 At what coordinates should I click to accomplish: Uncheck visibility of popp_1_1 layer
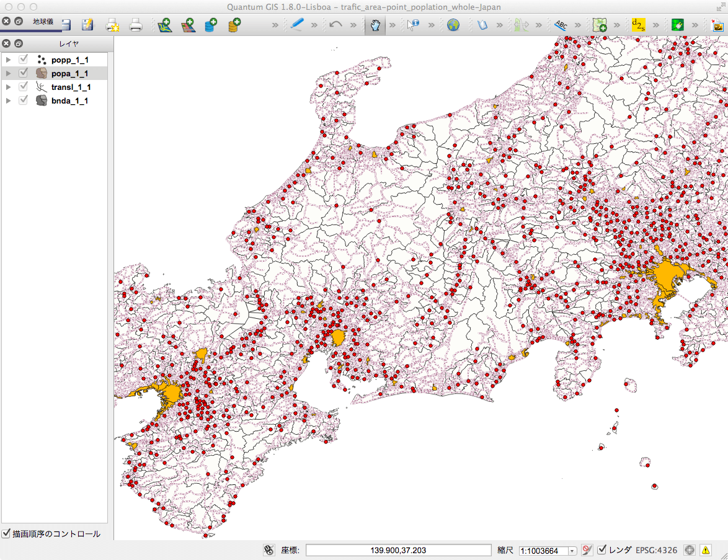pyautogui.click(x=24, y=60)
